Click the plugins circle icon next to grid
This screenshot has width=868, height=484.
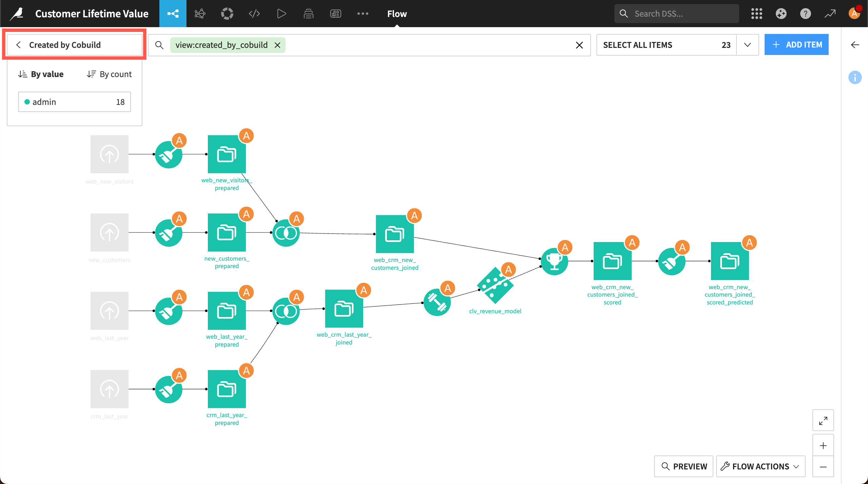pos(781,14)
